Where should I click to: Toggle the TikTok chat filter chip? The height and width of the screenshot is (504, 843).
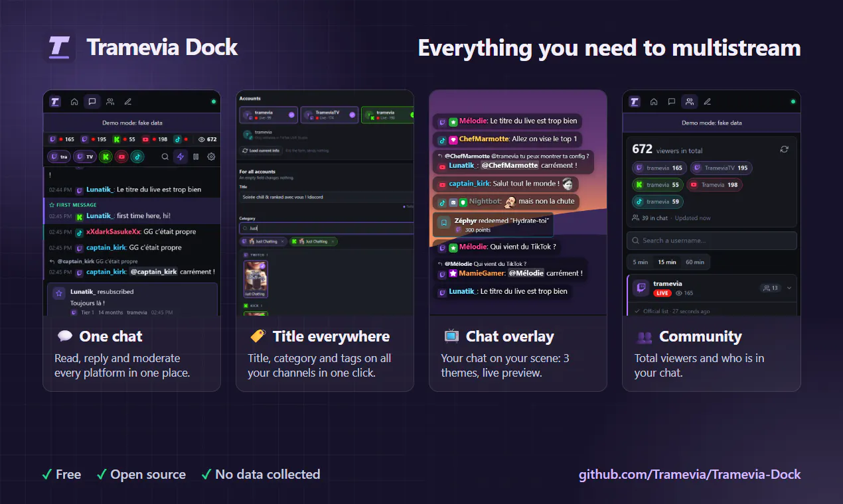tap(137, 157)
